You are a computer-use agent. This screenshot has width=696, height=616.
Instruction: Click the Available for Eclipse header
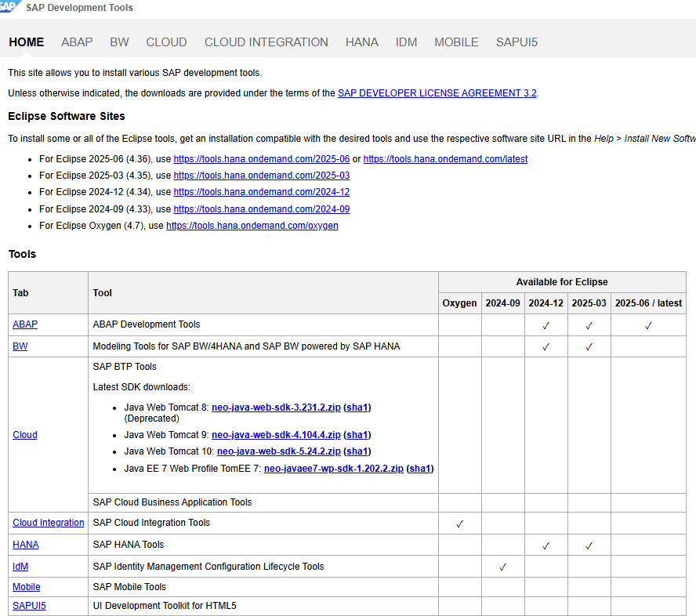coord(562,282)
